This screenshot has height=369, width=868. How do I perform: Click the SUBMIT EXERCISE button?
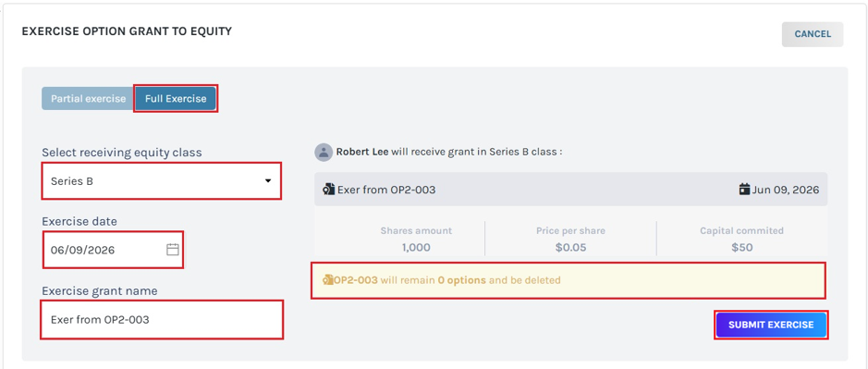point(771,326)
